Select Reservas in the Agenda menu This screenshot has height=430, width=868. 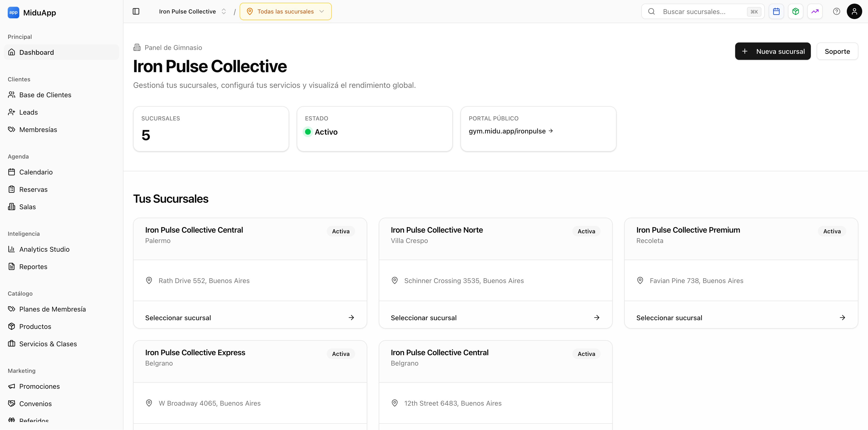pyautogui.click(x=33, y=189)
